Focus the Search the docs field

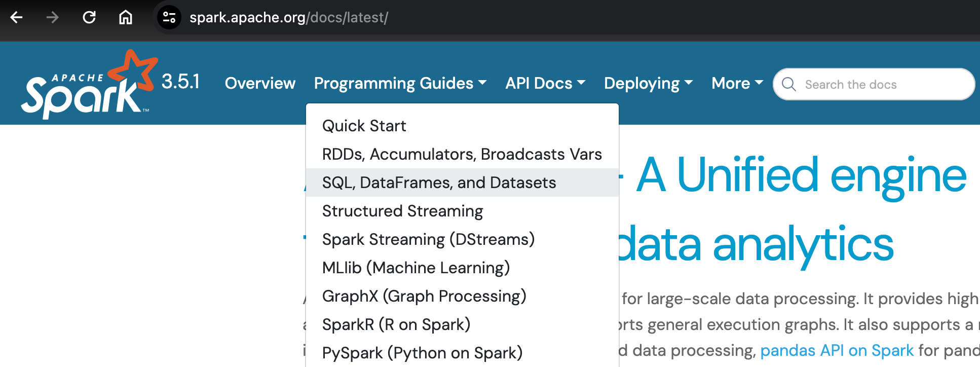[x=874, y=84]
